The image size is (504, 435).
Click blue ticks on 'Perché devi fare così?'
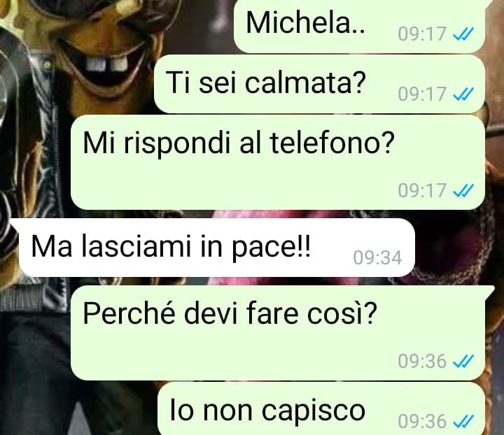pyautogui.click(x=463, y=361)
